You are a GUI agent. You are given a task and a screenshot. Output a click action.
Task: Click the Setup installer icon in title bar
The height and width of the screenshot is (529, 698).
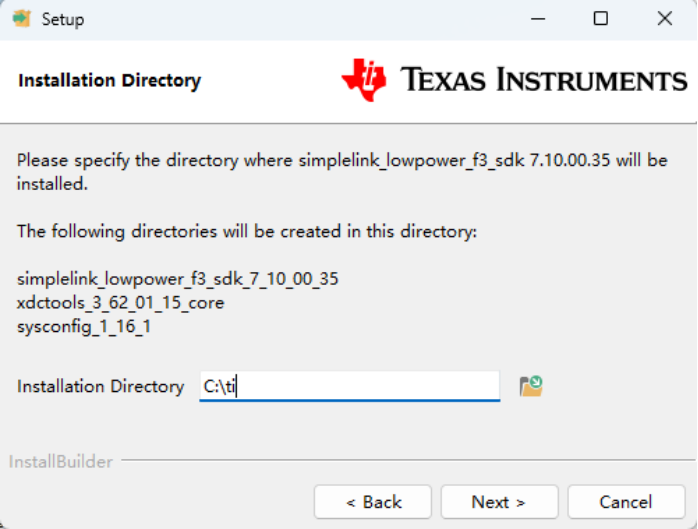(21, 19)
